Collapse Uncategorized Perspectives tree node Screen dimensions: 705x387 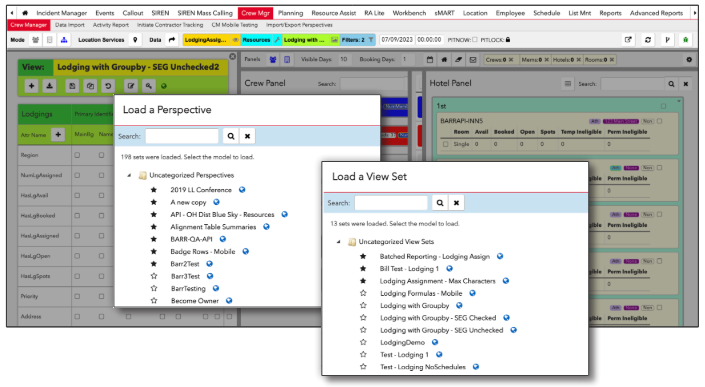129,175
